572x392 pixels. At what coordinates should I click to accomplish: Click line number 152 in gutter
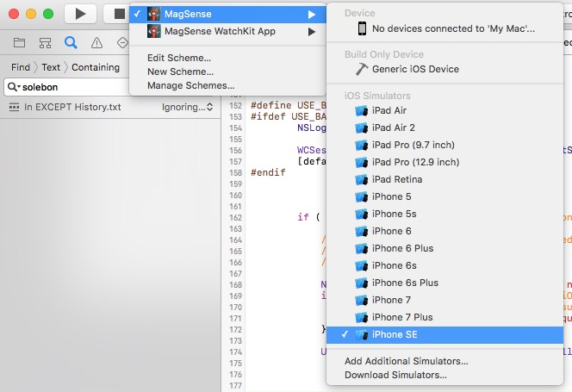pyautogui.click(x=236, y=105)
